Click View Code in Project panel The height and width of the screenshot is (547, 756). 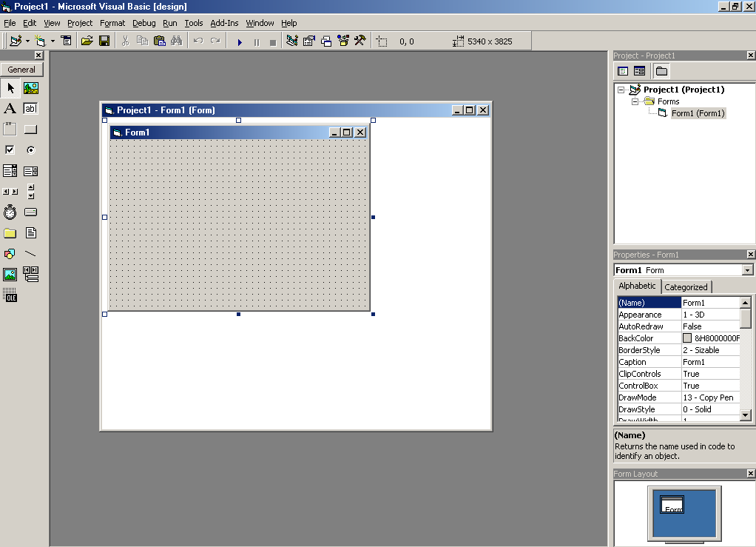click(623, 71)
